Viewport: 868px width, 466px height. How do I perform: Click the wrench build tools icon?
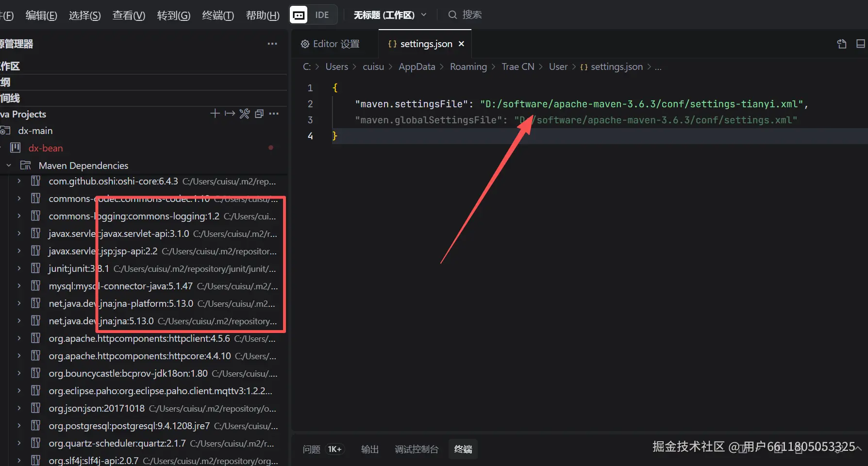pos(245,114)
